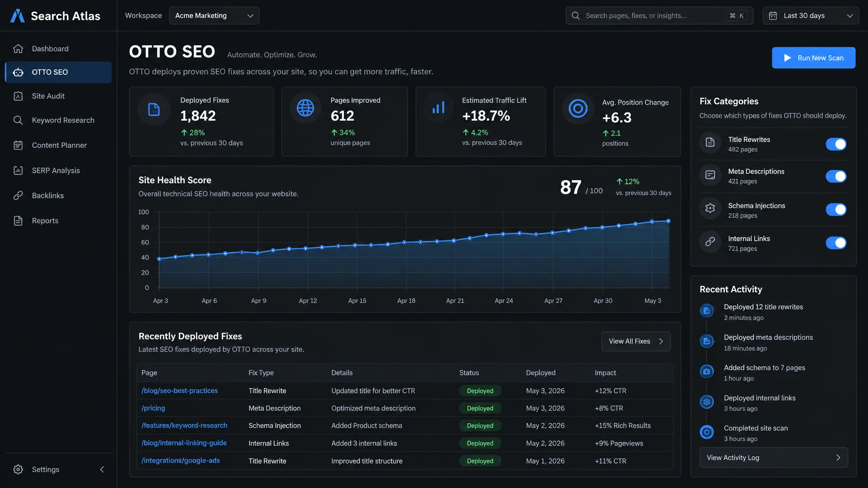Click the Avg. Position Change target icon
868x488 pixels.
(578, 108)
